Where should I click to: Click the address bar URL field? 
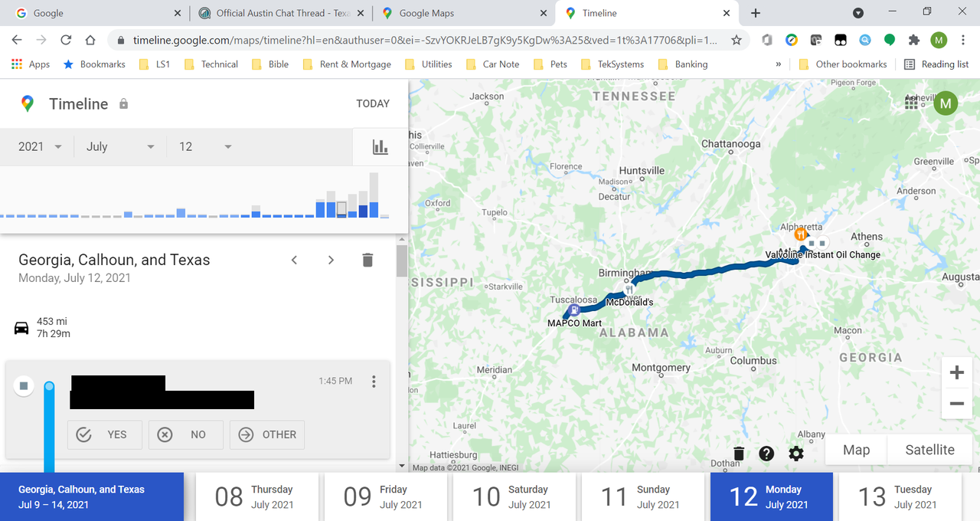tap(425, 40)
